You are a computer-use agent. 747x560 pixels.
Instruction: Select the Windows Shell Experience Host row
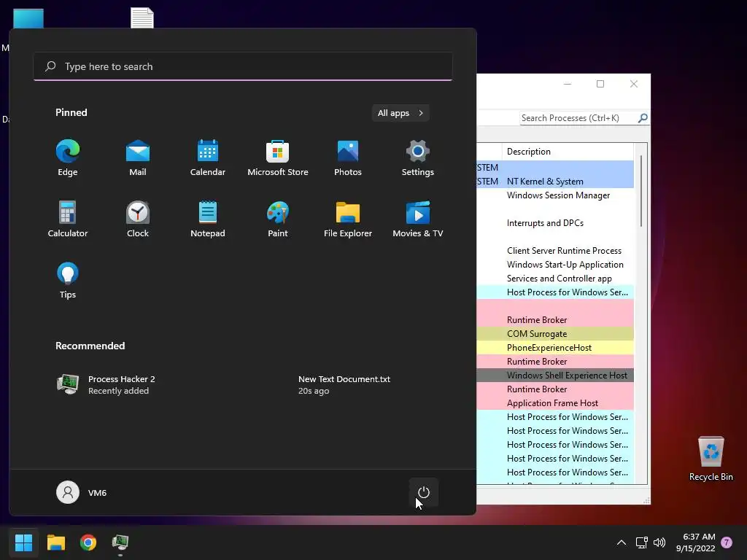pos(555,376)
